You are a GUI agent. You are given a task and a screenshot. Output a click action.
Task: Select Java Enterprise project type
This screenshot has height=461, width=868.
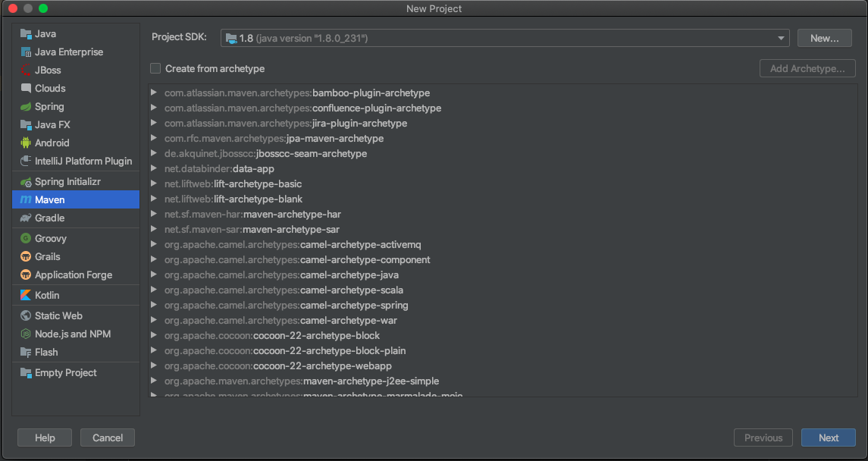pos(76,52)
